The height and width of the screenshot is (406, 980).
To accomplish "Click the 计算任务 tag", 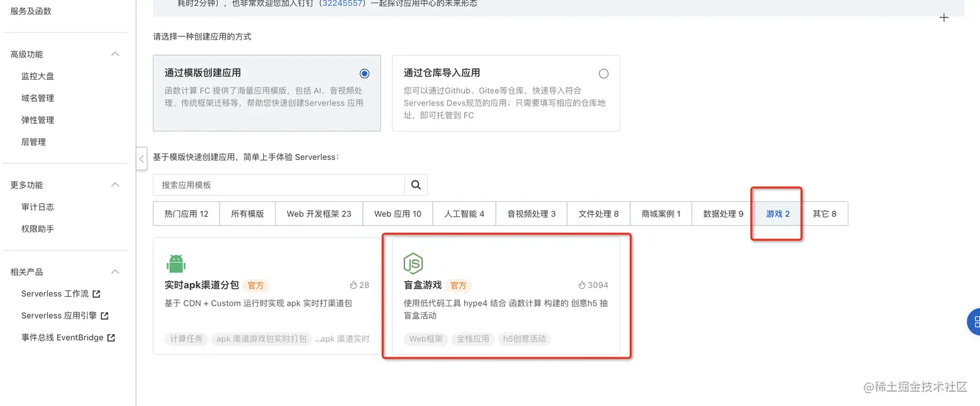I will tap(187, 339).
